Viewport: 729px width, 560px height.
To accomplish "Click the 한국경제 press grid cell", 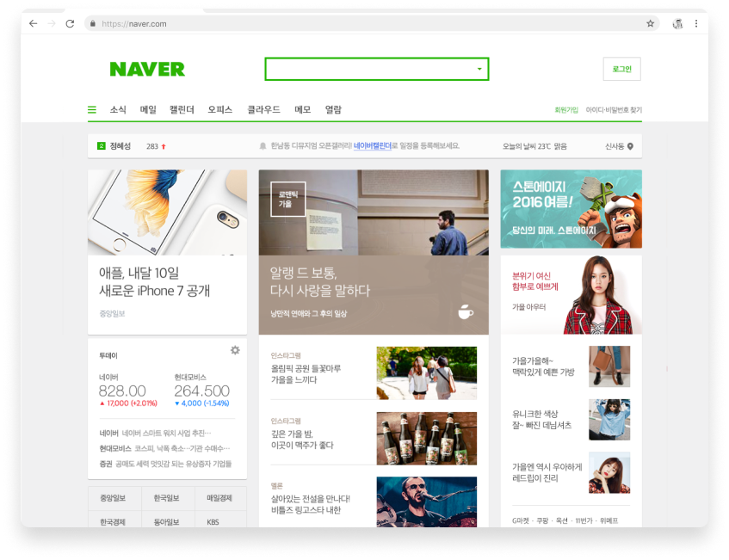I will click(x=114, y=520).
